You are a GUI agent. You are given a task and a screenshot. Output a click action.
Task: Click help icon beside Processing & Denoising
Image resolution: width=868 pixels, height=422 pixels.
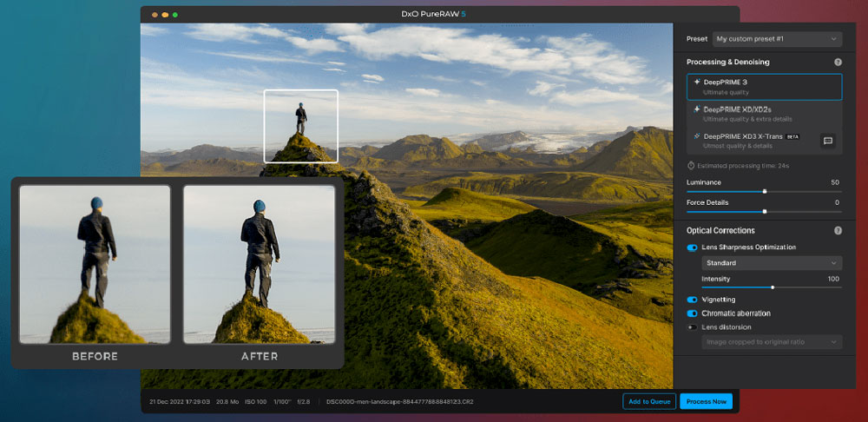[838, 62]
